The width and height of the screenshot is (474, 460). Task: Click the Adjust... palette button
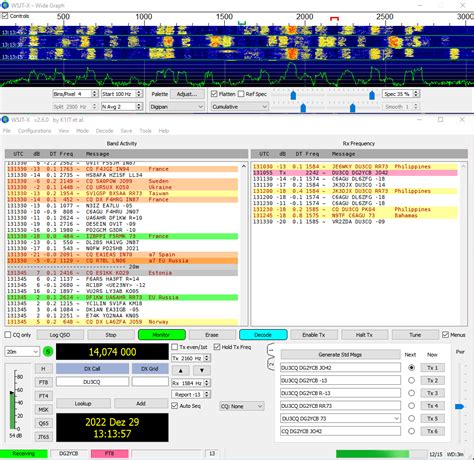pos(187,94)
